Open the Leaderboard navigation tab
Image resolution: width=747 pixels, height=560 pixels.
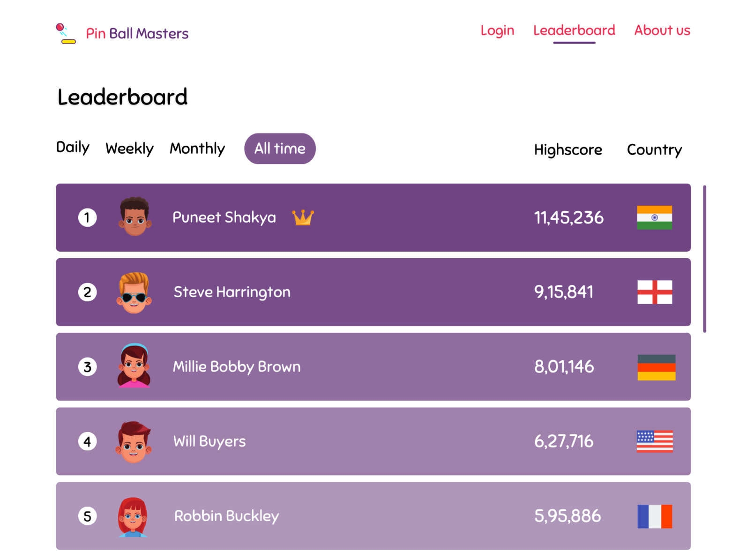point(574,30)
